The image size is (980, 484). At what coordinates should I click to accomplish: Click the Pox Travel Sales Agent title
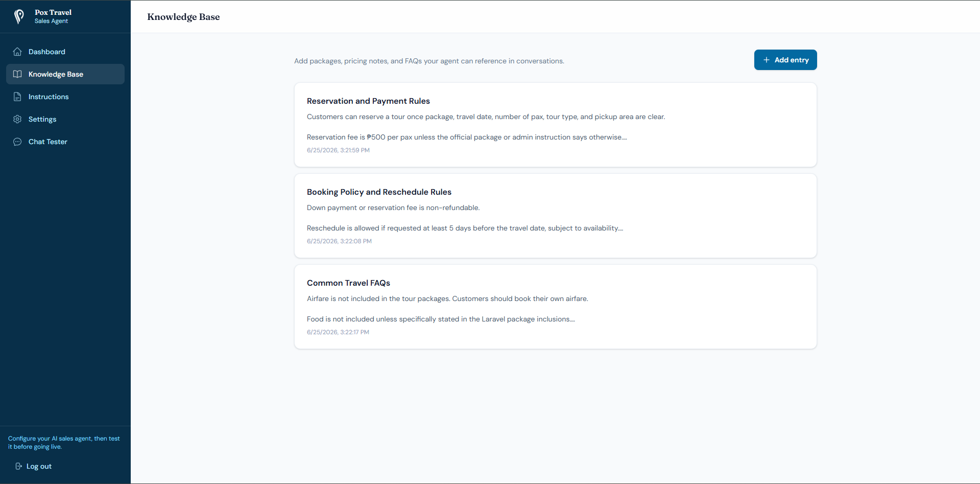point(53,16)
